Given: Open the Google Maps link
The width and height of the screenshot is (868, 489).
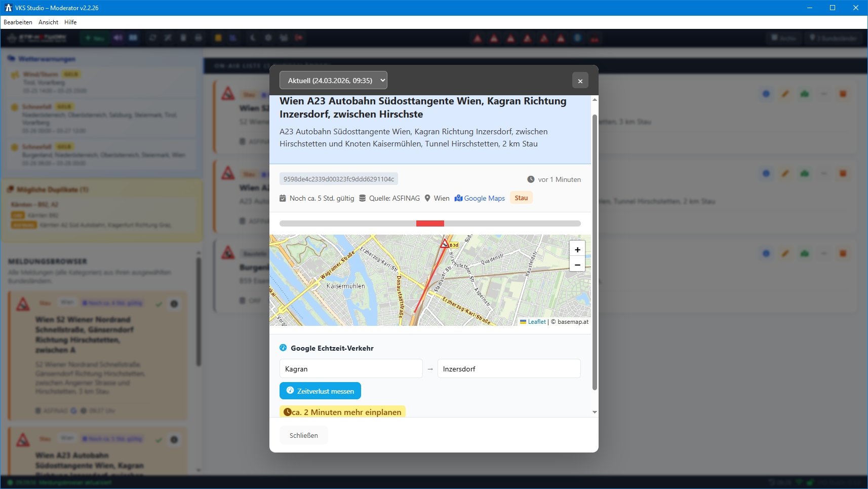Looking at the screenshot, I should click(x=480, y=198).
